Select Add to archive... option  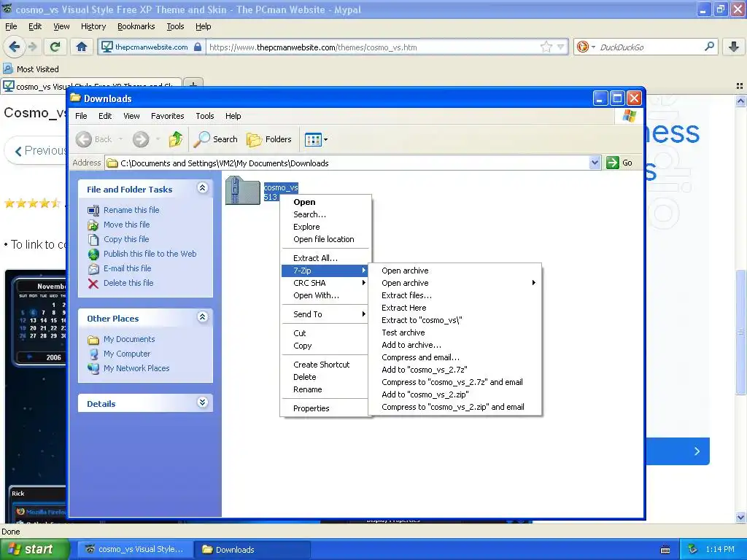[x=455, y=345]
